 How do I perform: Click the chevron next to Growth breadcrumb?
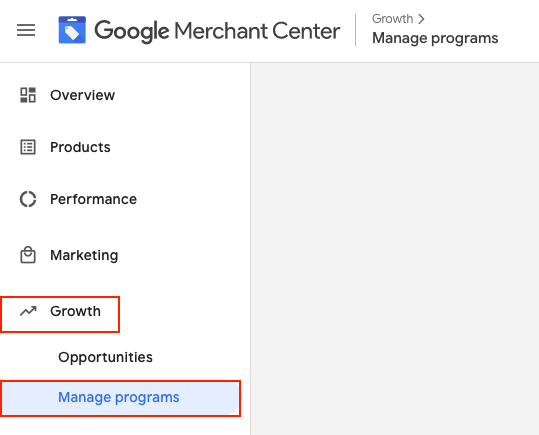coord(421,19)
